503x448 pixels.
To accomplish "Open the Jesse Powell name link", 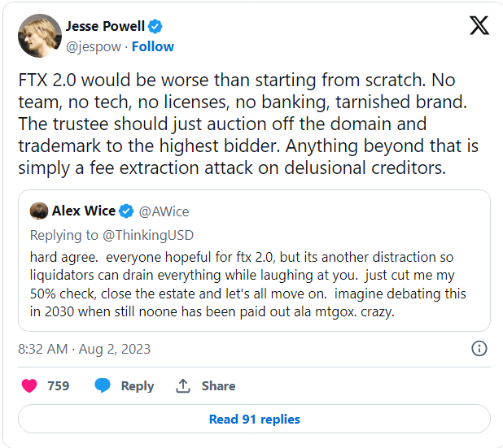I will point(105,26).
